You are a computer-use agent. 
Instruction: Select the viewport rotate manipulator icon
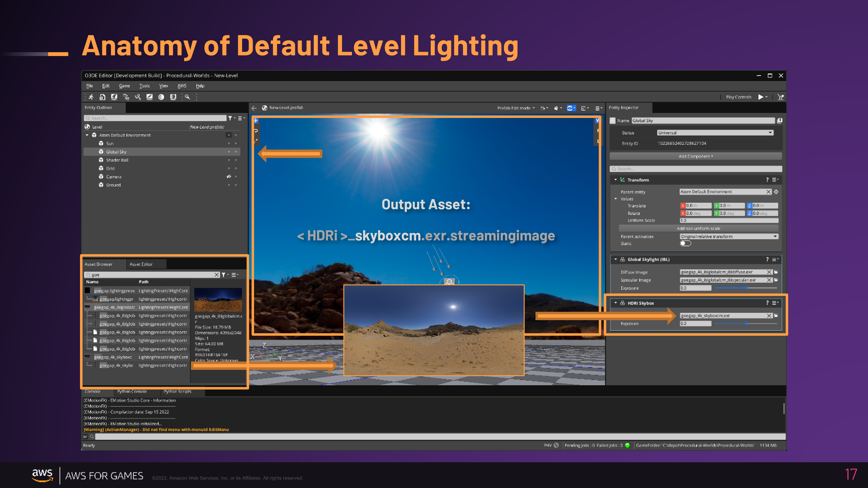pyautogui.click(x=256, y=131)
